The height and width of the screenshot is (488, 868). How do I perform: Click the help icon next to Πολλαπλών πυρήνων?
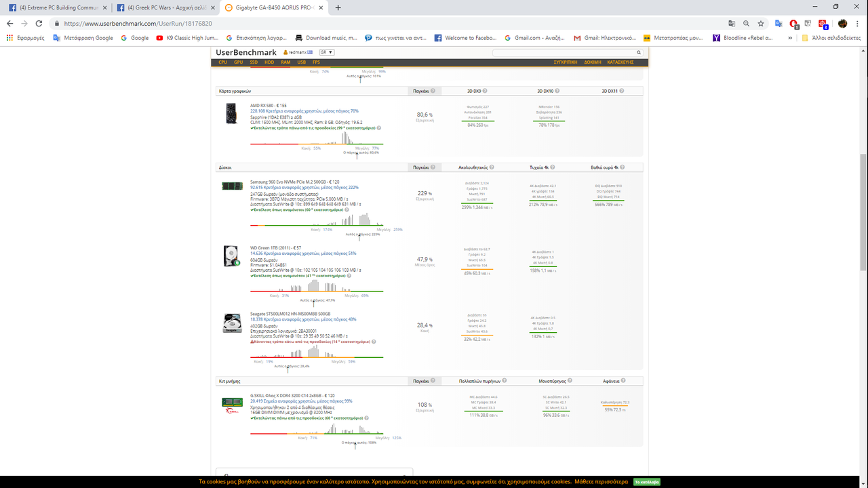pos(504,381)
